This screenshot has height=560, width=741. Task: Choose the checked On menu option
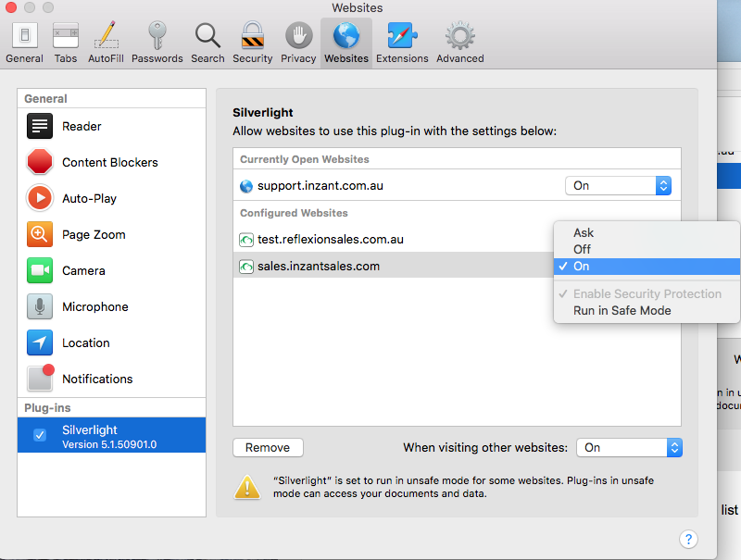pyautogui.click(x=647, y=267)
